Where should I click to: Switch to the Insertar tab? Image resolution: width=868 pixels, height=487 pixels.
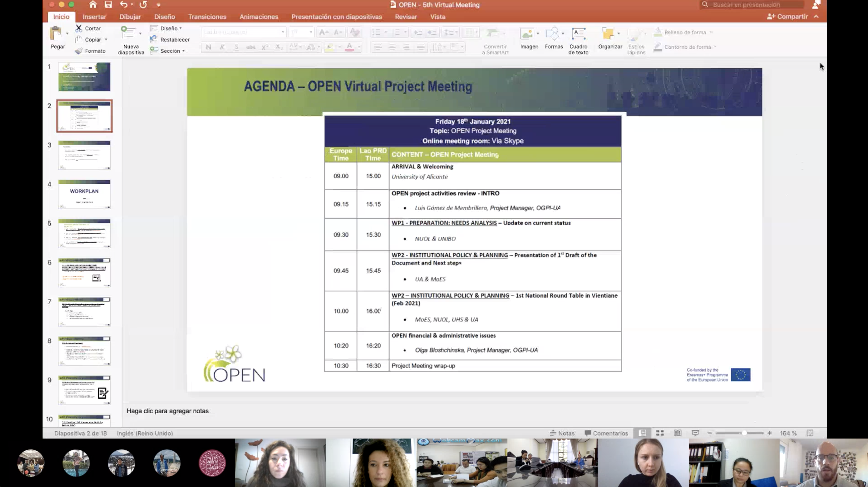pyautogui.click(x=94, y=17)
